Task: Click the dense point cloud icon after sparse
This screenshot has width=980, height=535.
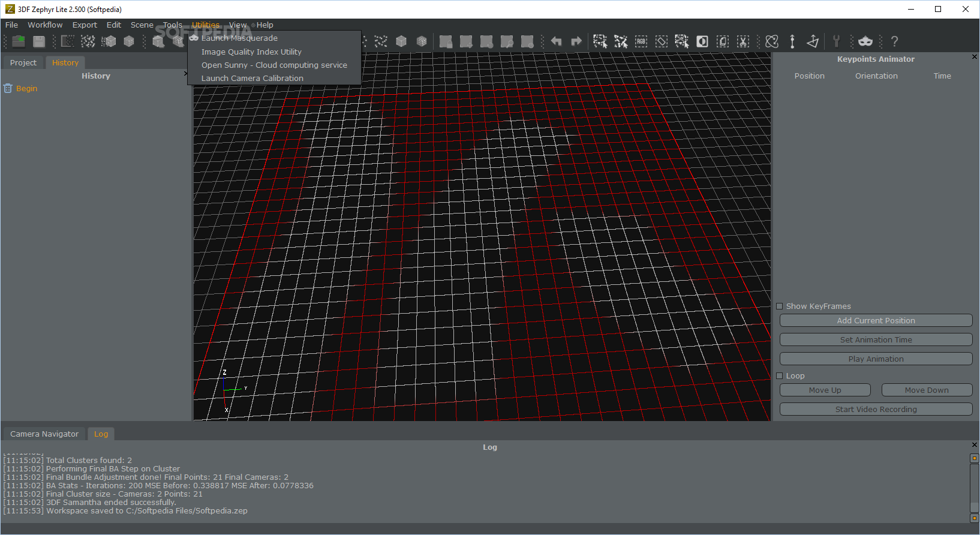Action: 88,41
